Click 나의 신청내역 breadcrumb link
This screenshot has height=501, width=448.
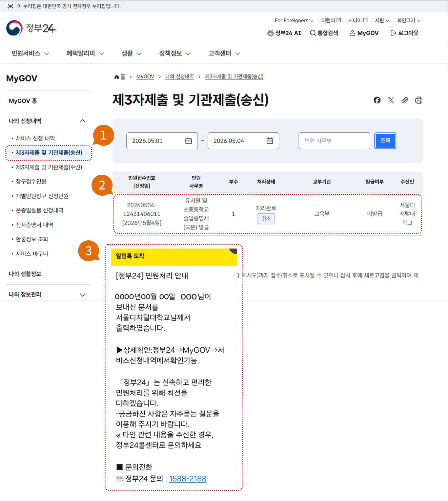(179, 77)
